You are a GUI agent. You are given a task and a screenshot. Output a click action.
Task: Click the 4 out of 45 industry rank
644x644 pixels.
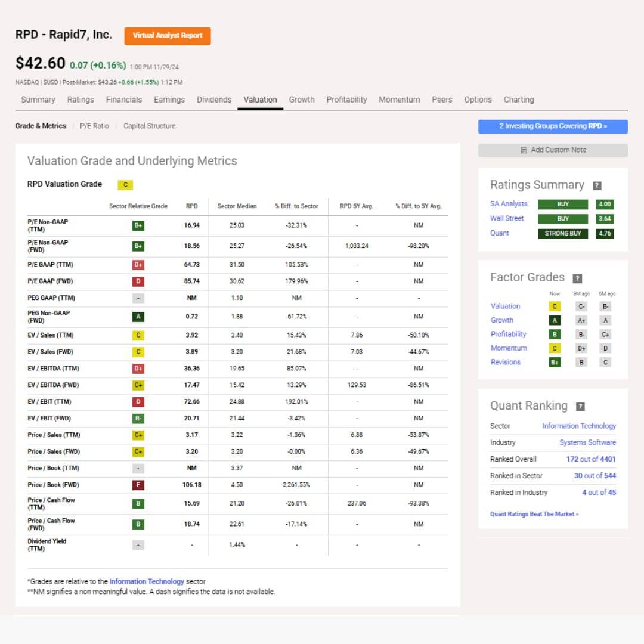coord(599,493)
